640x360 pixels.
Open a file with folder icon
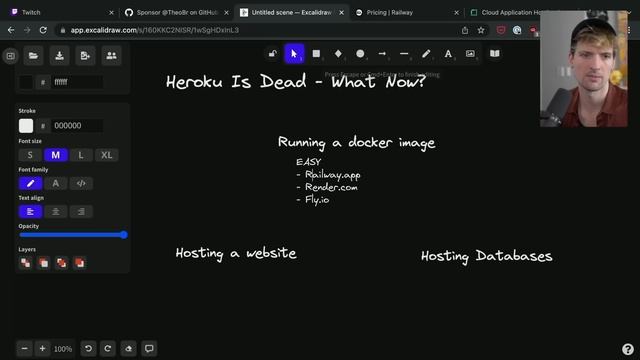[33, 56]
